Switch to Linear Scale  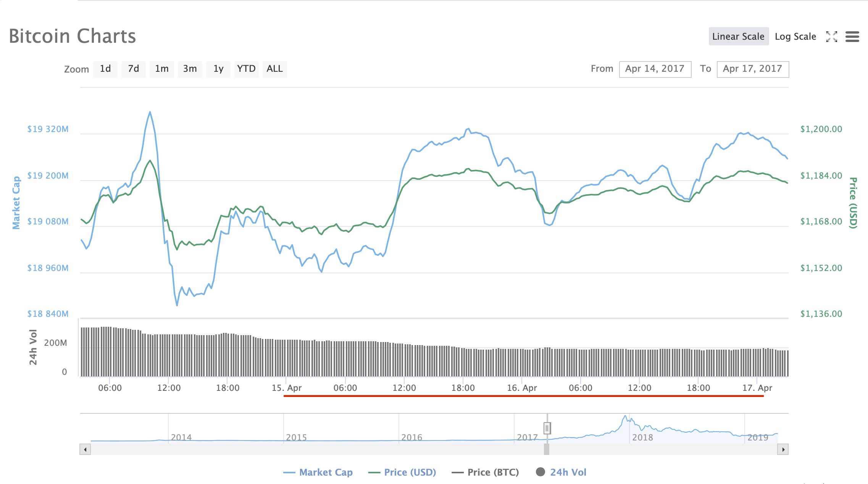coord(738,37)
